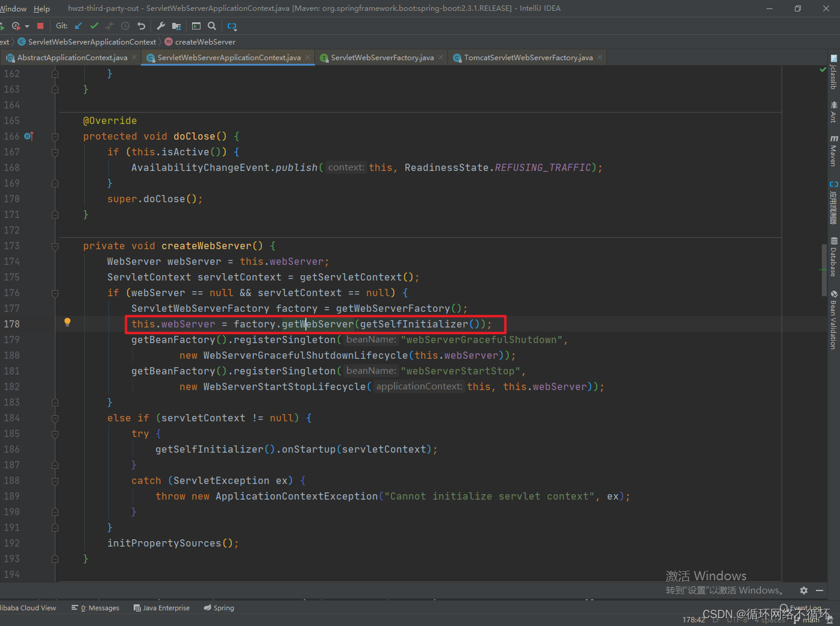Screen dimensions: 840x626
Task: Collapse the createWebServer method fold arrow
Action: pos(55,246)
